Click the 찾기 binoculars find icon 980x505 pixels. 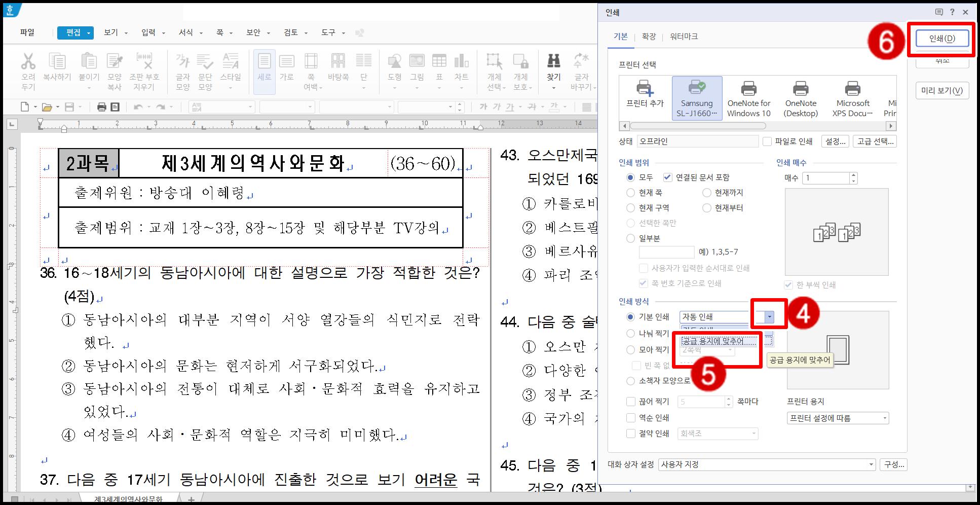(x=553, y=61)
